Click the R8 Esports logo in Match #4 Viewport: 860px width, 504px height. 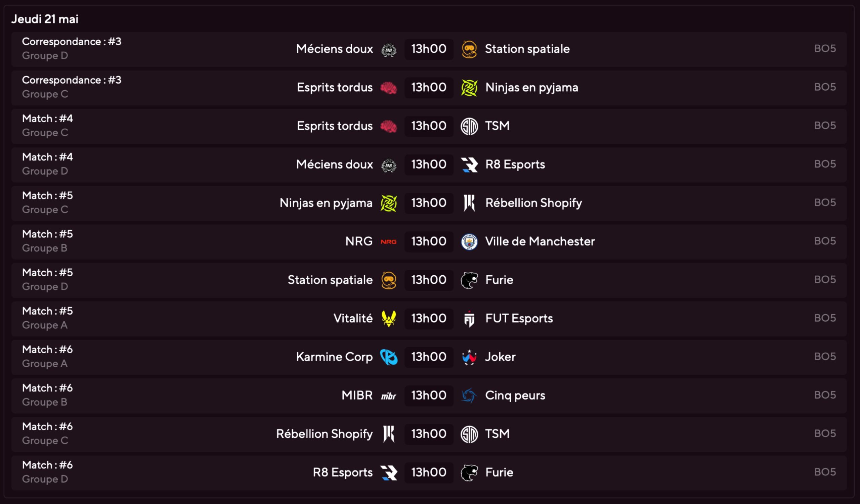pyautogui.click(x=469, y=165)
